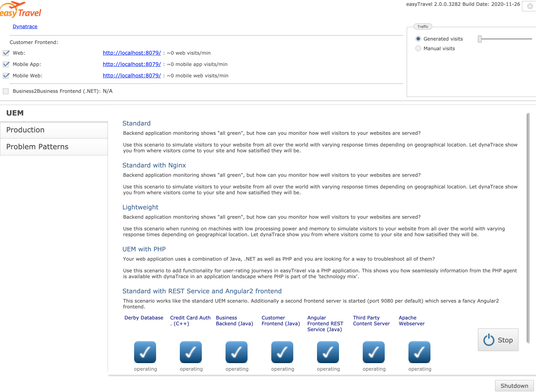Click the Credit Card Auth. (C++) label
The width and height of the screenshot is (536, 392).
[x=190, y=321]
